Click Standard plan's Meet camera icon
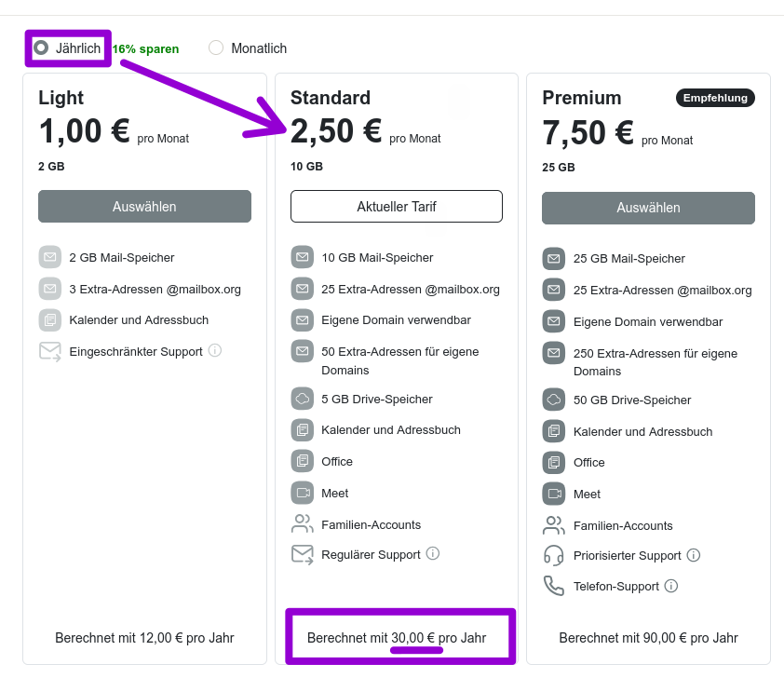Viewport: 784px width, 678px height. click(x=302, y=493)
